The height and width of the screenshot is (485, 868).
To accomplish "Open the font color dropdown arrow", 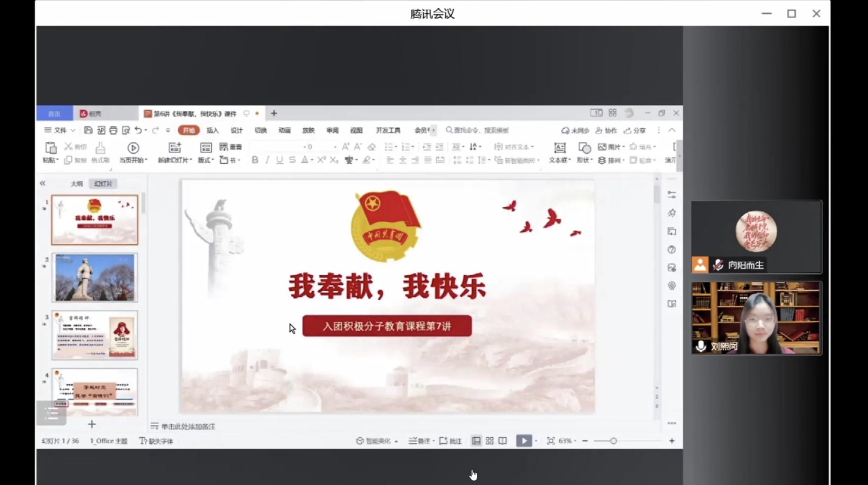I will click(x=312, y=160).
